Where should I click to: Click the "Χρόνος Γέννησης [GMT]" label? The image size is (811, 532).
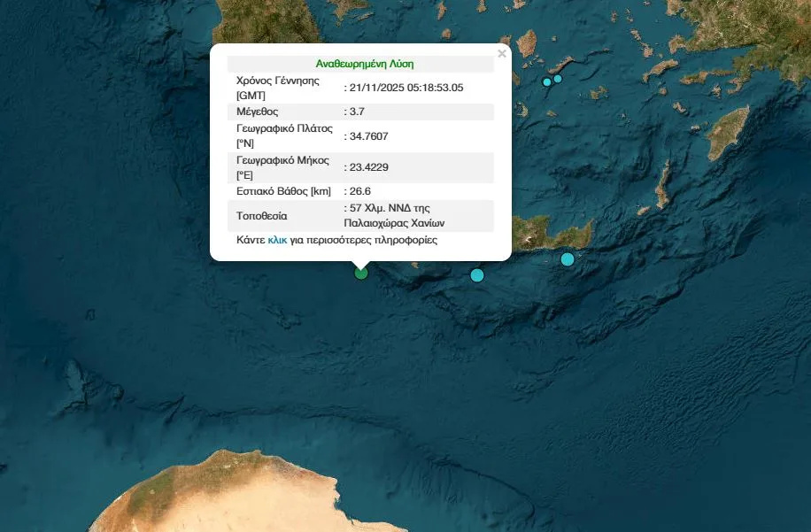click(277, 87)
